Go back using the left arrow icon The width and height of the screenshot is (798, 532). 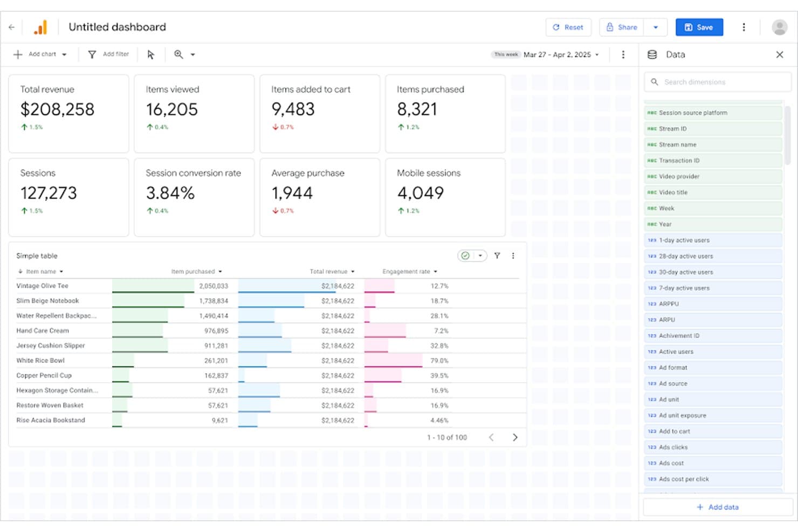(x=12, y=27)
